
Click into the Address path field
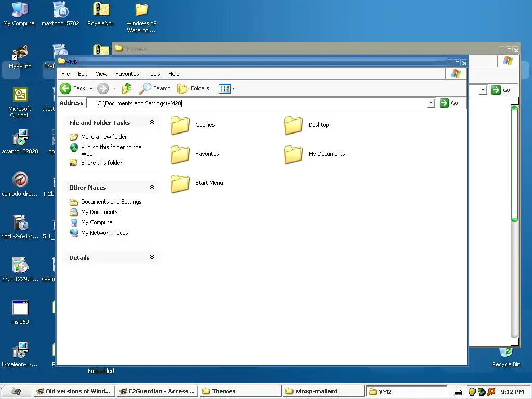pos(258,103)
